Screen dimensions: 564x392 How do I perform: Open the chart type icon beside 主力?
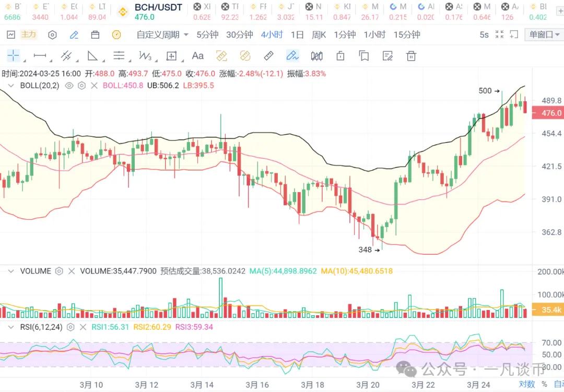[11, 34]
